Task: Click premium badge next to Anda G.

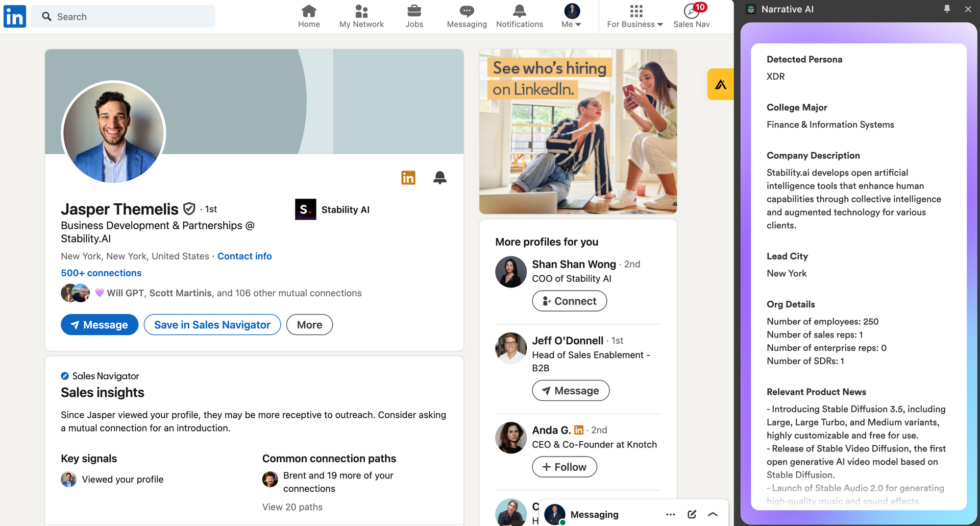Action: coord(579,430)
